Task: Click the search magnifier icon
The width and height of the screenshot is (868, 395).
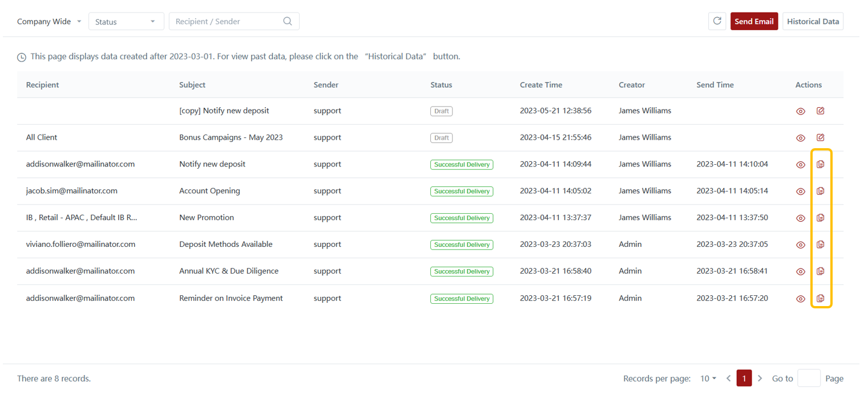Action: click(288, 22)
